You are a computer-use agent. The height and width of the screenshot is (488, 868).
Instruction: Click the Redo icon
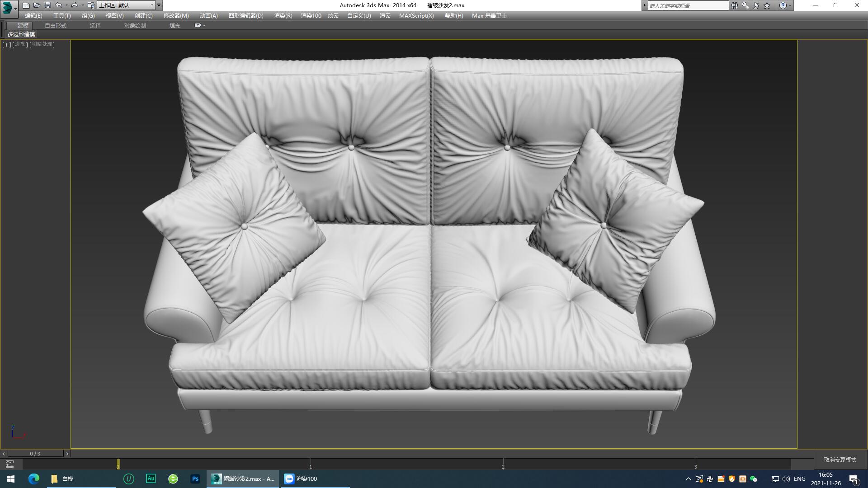[x=74, y=5]
